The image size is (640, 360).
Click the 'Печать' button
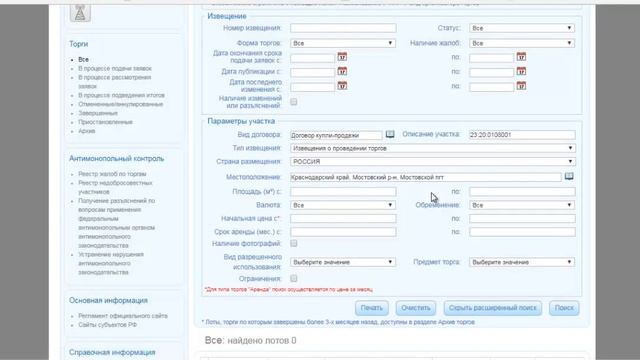click(x=371, y=308)
